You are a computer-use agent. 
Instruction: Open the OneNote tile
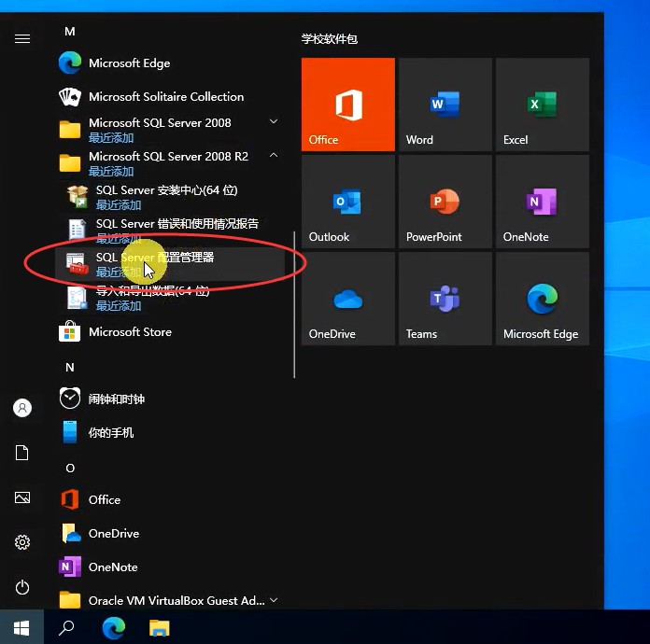[x=543, y=202]
